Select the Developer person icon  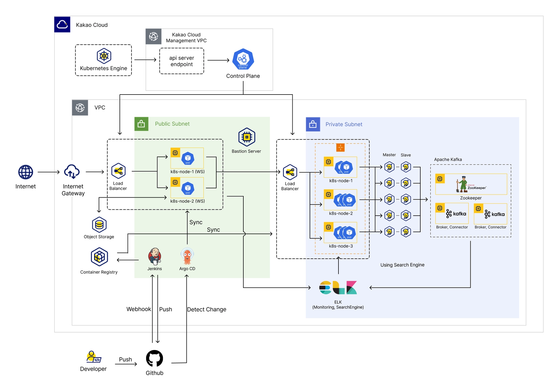tap(93, 357)
